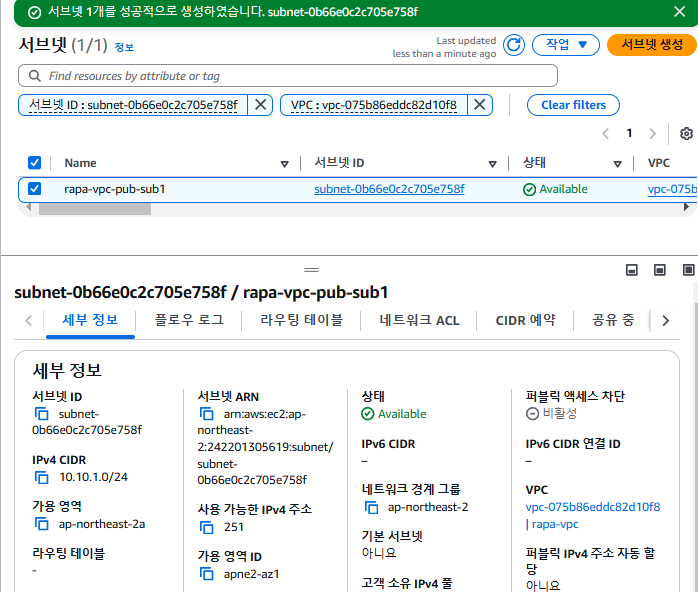The width and height of the screenshot is (698, 592).
Task: Copy the available IPv4 address count 251
Action: click(207, 527)
